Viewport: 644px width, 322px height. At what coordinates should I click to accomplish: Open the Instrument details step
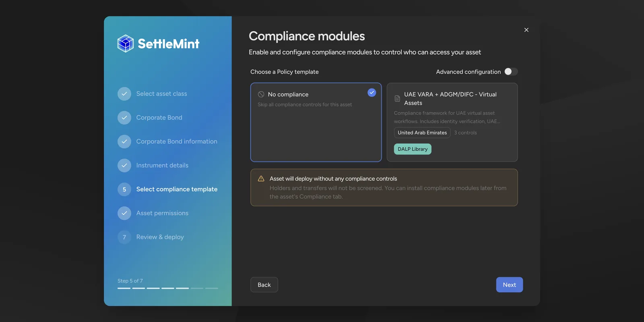pyautogui.click(x=162, y=165)
